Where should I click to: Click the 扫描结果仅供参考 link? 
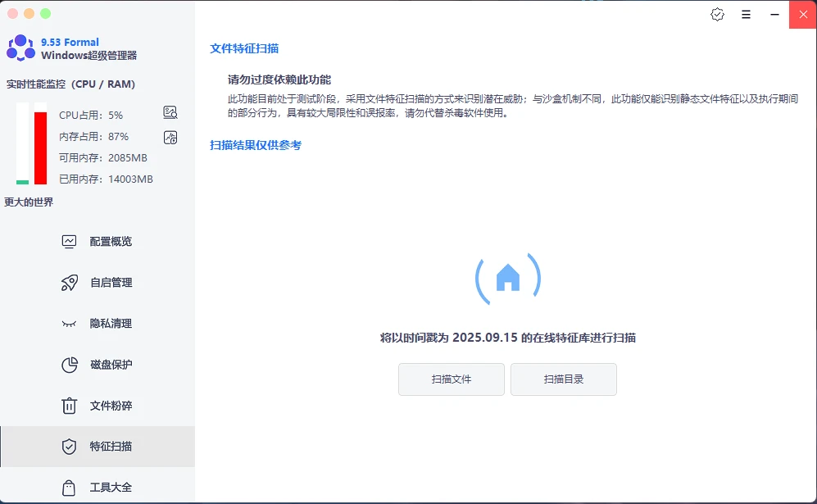point(256,146)
